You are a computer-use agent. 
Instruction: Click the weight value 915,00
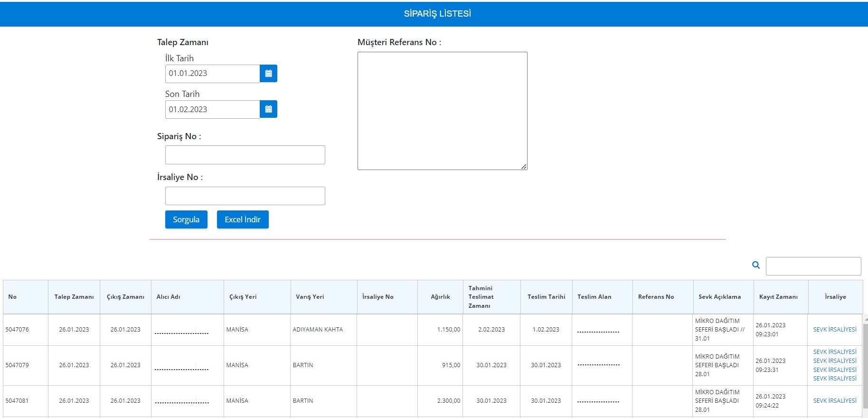(451, 365)
